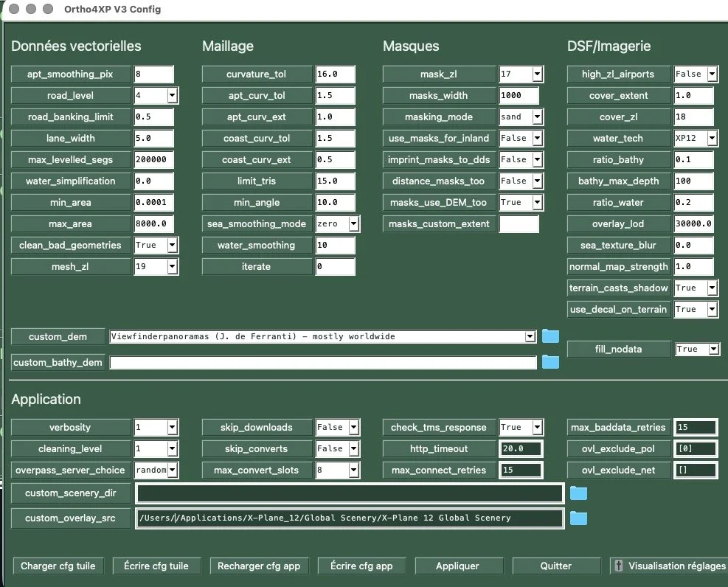Browse folder icon for custom_bathy_dem
The image size is (728, 587).
coord(550,362)
